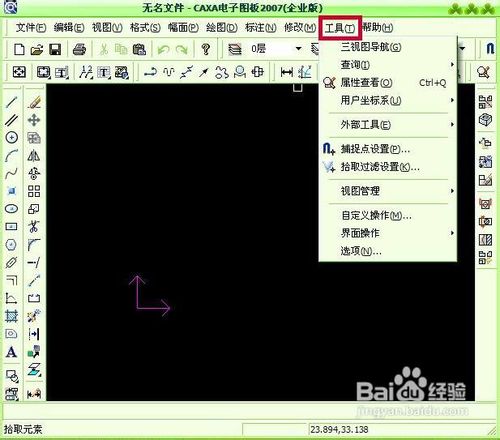500x440 pixels.
Task: Open the 修改(M) menu
Action: point(300,27)
